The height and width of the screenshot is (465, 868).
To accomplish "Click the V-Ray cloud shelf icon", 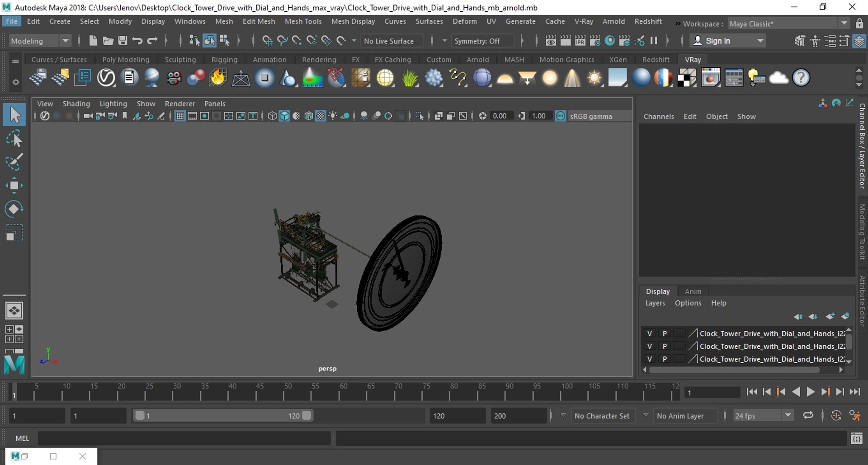I will 778,78.
